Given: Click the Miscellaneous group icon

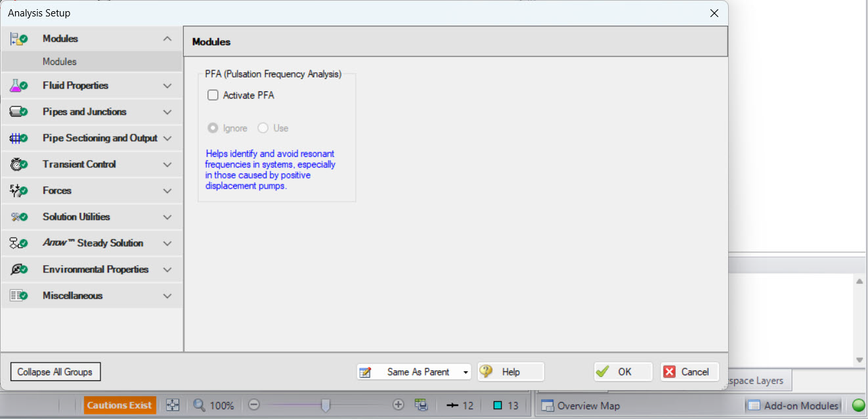Looking at the screenshot, I should (18, 296).
